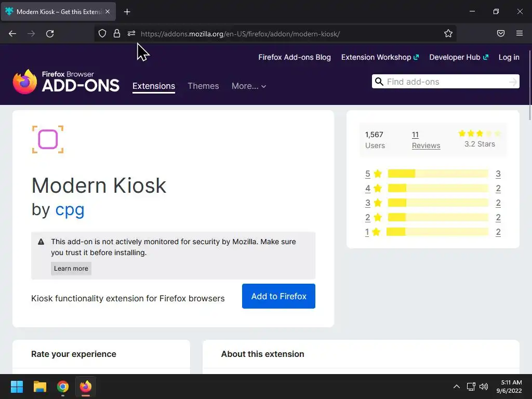Reload the page with the refresh icon
This screenshot has width=532, height=399.
tap(50, 34)
